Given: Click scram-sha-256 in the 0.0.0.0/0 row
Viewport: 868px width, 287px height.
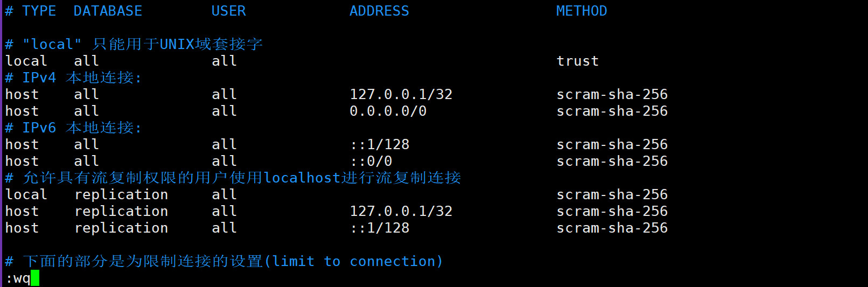Looking at the screenshot, I should pyautogui.click(x=612, y=111).
